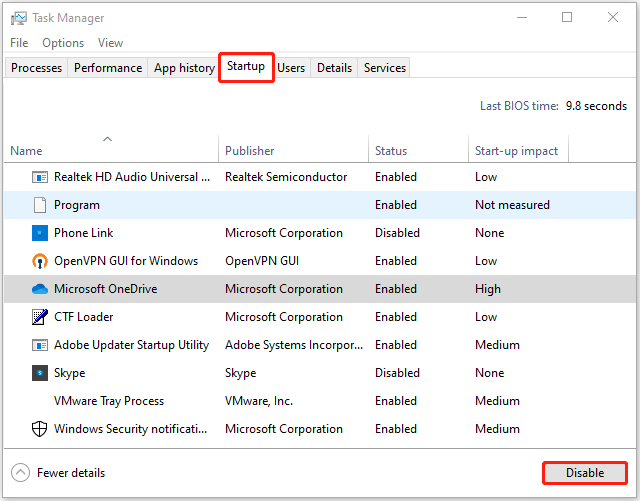The height and width of the screenshot is (501, 640).
Task: Click the Disable button
Action: (x=585, y=473)
